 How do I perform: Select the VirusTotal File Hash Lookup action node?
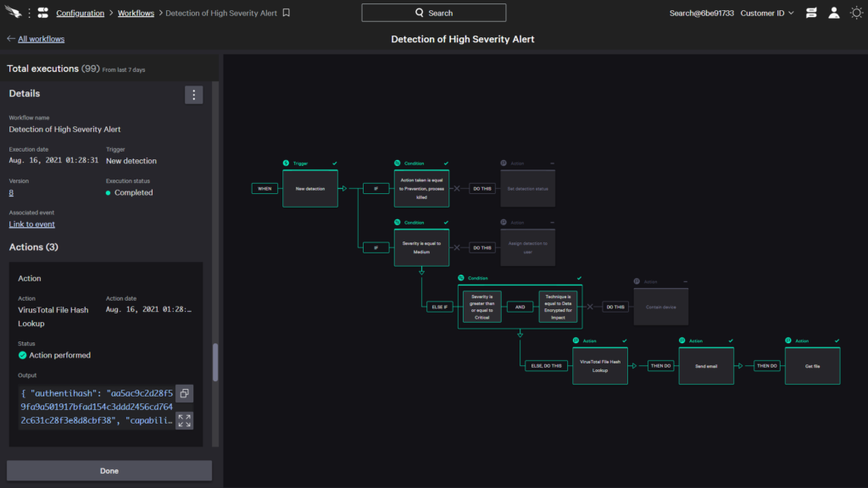pos(600,365)
